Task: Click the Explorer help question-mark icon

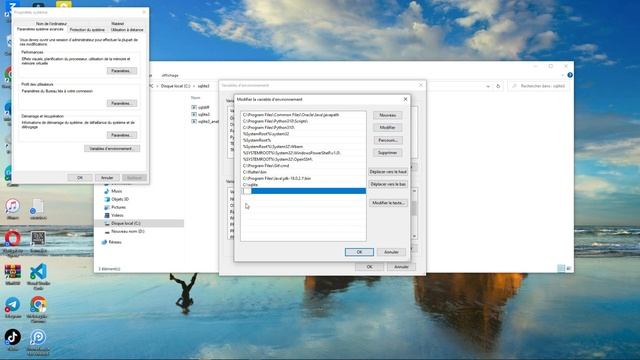Action: point(570,75)
